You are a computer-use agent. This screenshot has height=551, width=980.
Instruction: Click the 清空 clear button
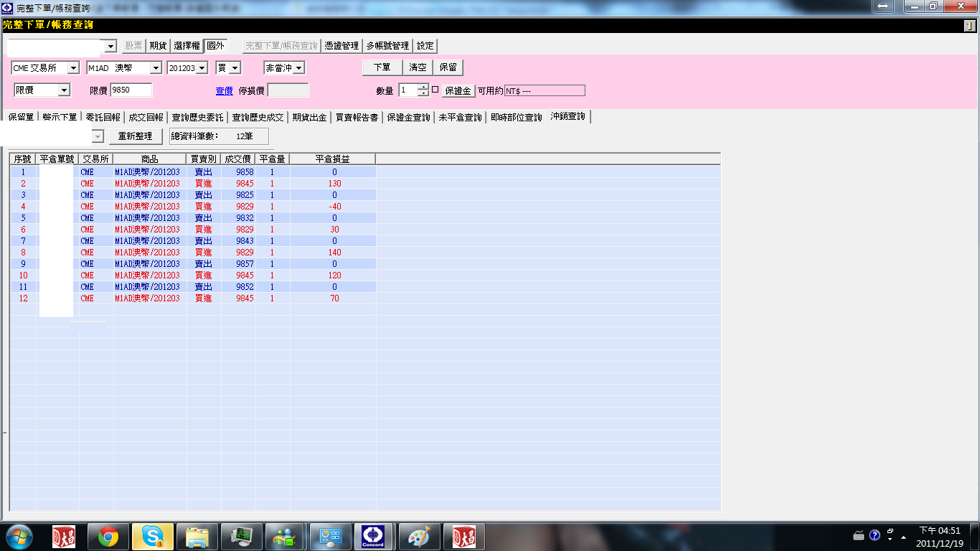click(418, 67)
